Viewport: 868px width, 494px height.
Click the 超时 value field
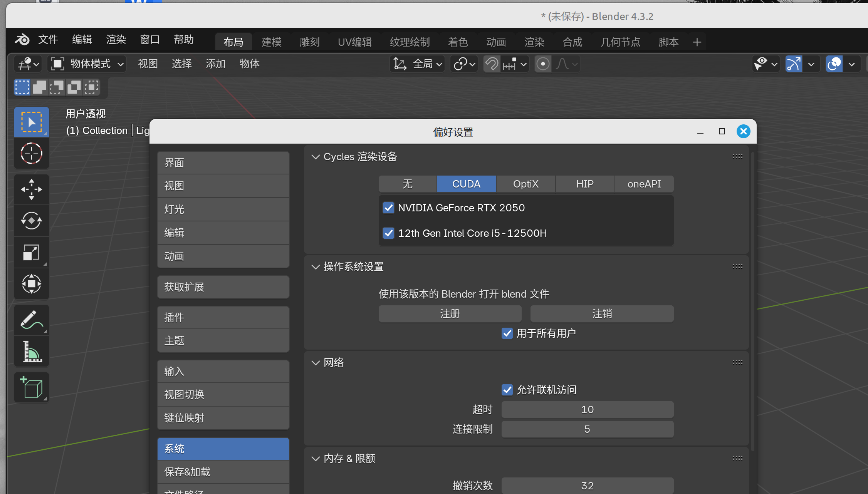pos(587,410)
